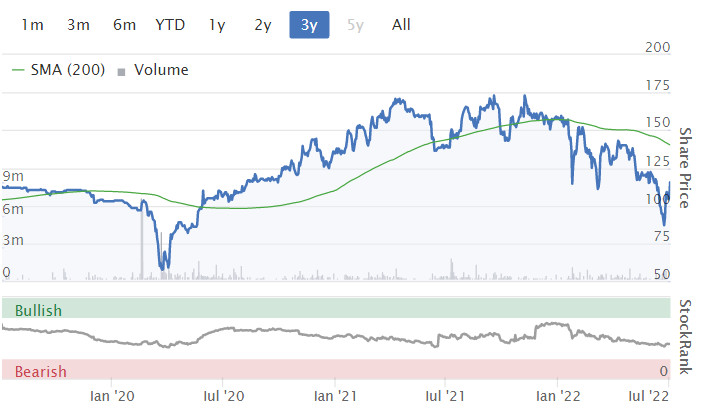
Task: Select the 1y chart range
Action: click(x=217, y=25)
